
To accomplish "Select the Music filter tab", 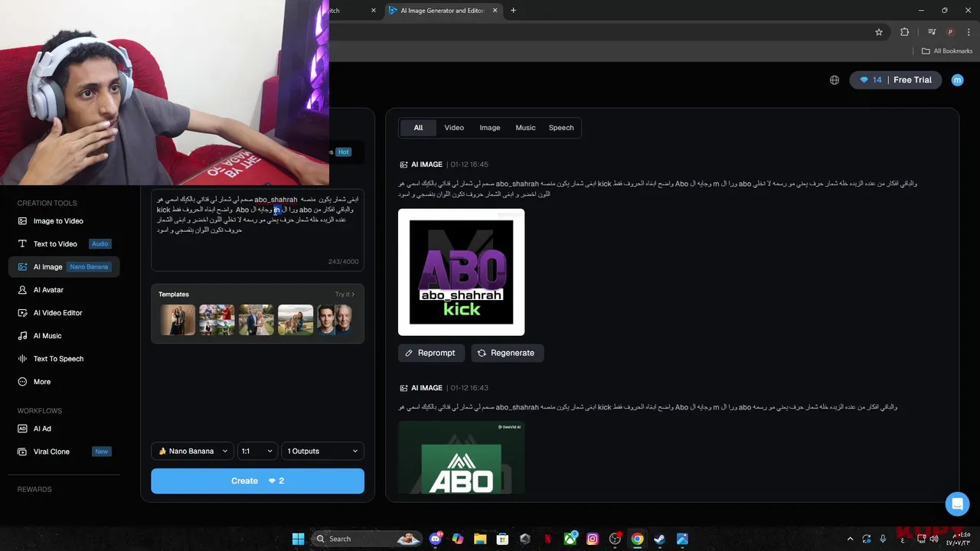I will pos(525,128).
